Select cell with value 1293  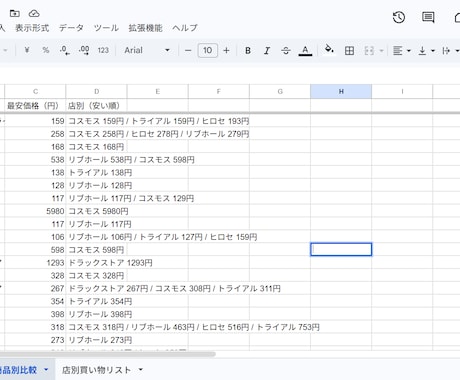coord(35,263)
